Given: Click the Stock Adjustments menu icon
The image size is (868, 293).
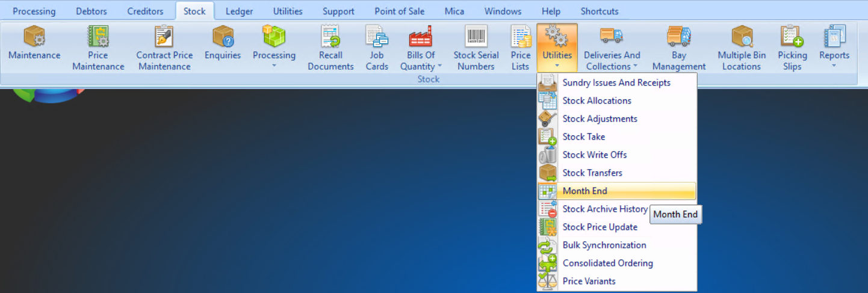Looking at the screenshot, I should coord(548,119).
